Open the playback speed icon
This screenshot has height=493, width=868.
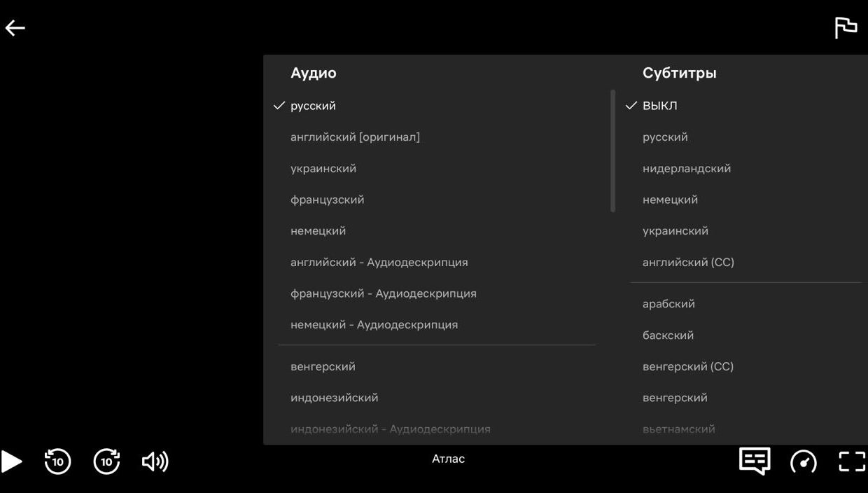pyautogui.click(x=803, y=461)
